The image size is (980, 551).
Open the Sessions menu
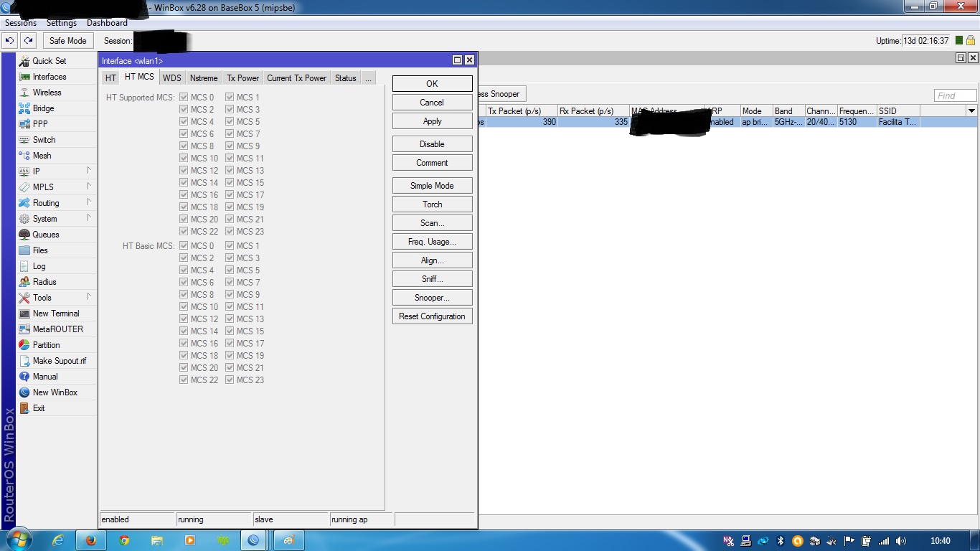point(21,23)
